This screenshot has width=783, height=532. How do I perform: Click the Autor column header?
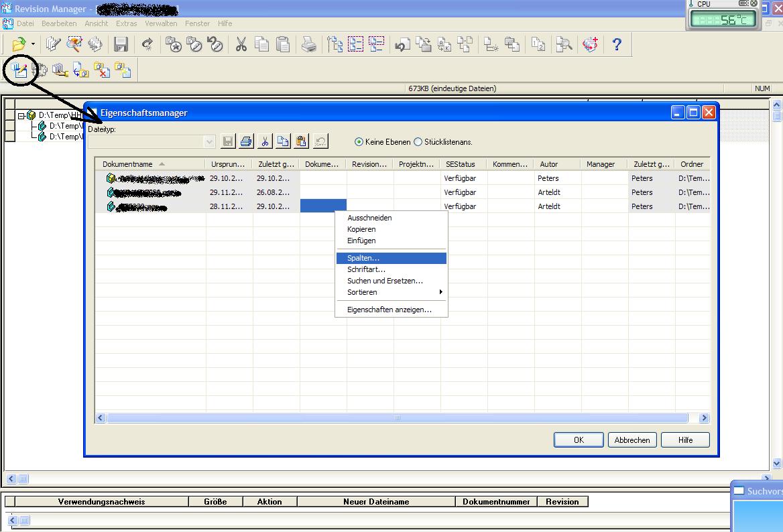(x=557, y=164)
